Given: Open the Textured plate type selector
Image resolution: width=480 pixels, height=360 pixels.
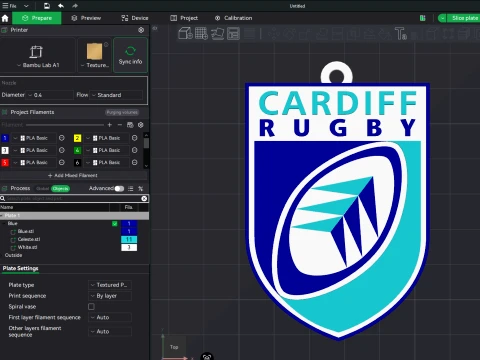Looking at the screenshot, I should pos(95,55).
